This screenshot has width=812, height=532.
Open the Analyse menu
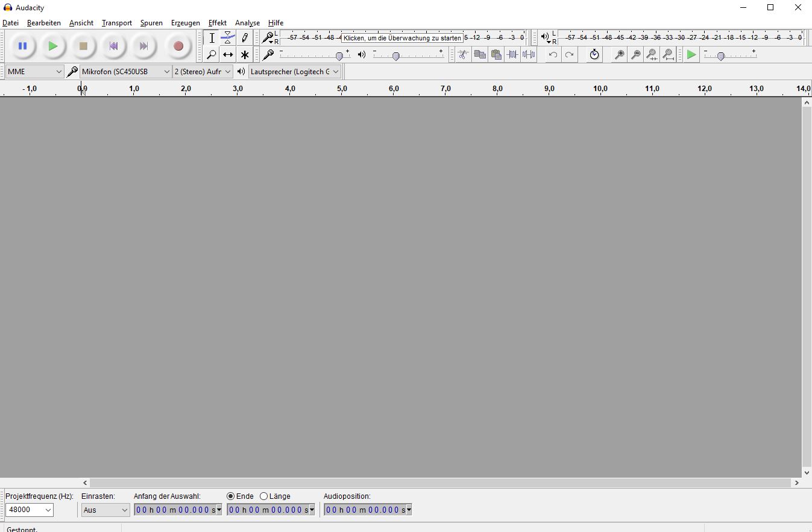[247, 23]
